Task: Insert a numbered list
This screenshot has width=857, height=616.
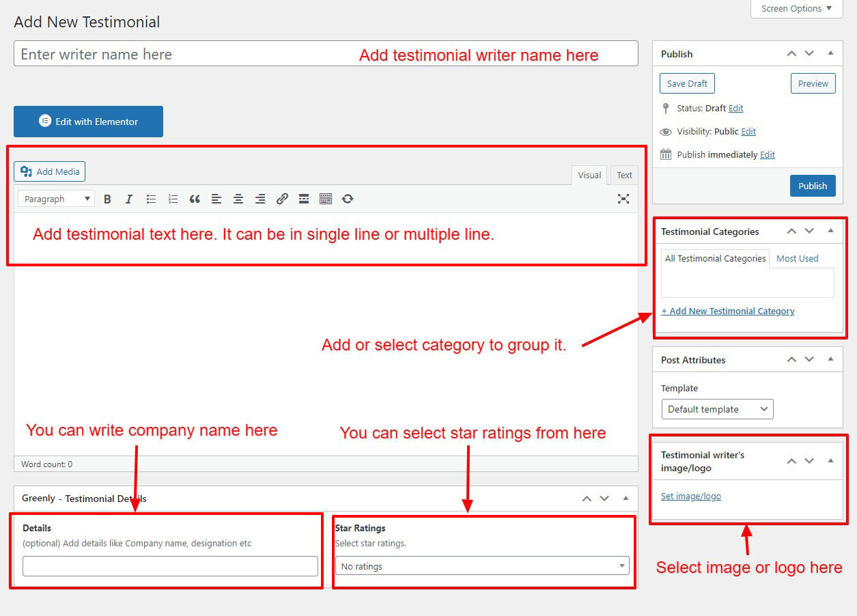Action: pyautogui.click(x=173, y=199)
